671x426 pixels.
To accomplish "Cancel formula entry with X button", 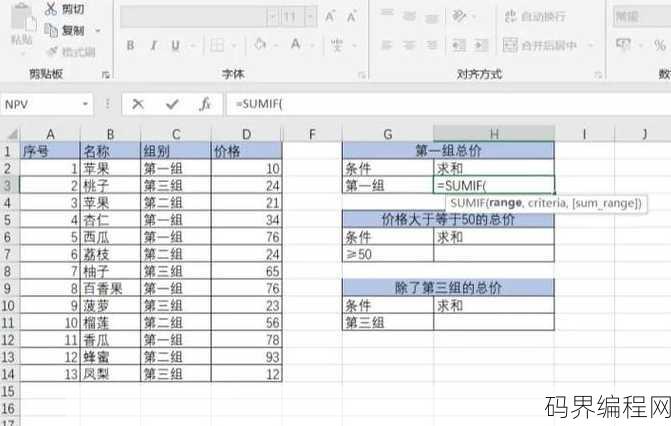I will tap(138, 104).
